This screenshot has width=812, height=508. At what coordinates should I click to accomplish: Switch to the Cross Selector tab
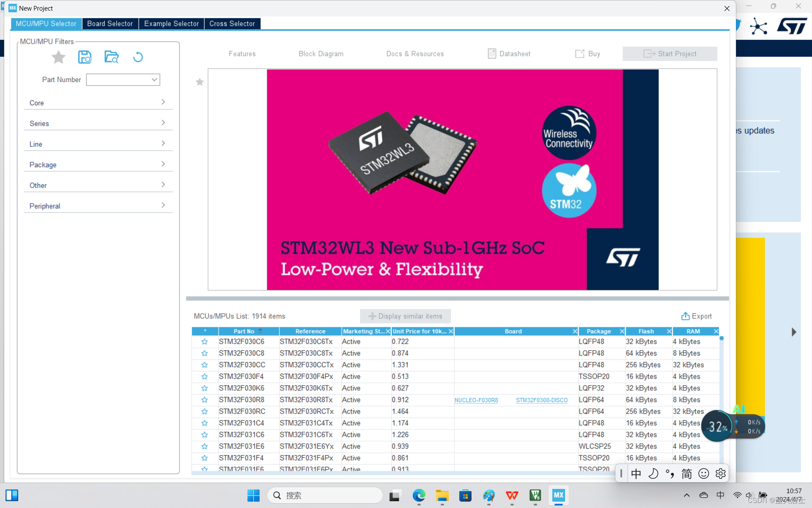coord(232,24)
